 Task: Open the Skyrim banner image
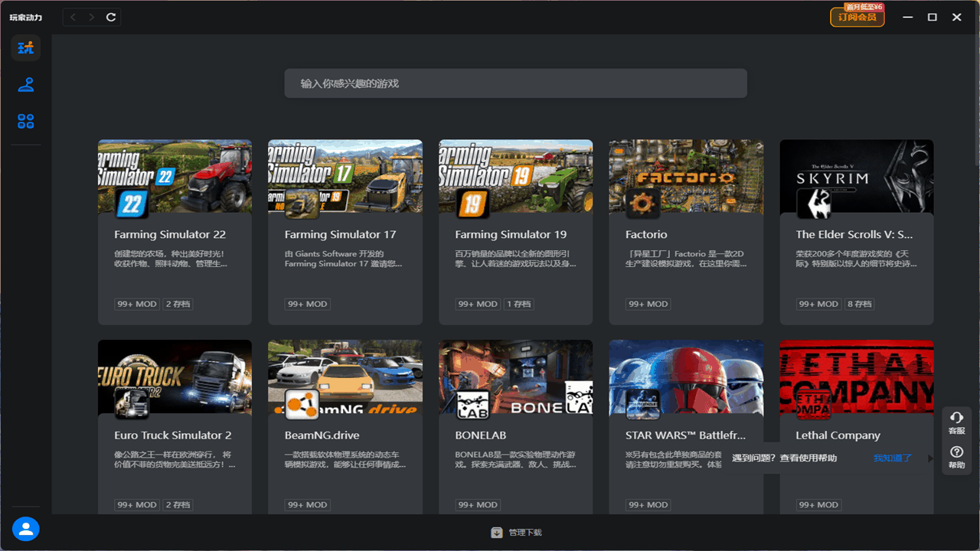[857, 176]
